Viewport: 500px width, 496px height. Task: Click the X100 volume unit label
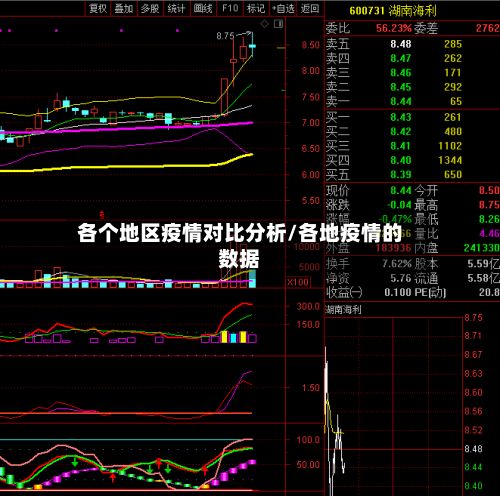click(298, 282)
